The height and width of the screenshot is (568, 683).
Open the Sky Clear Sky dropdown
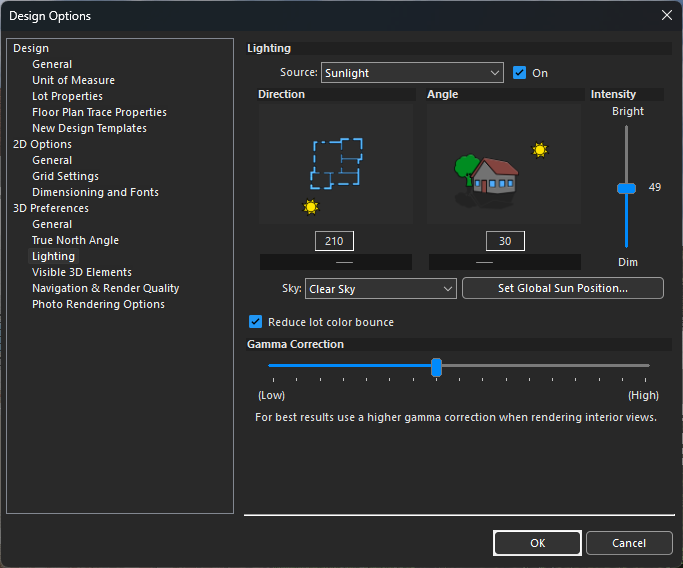point(381,289)
